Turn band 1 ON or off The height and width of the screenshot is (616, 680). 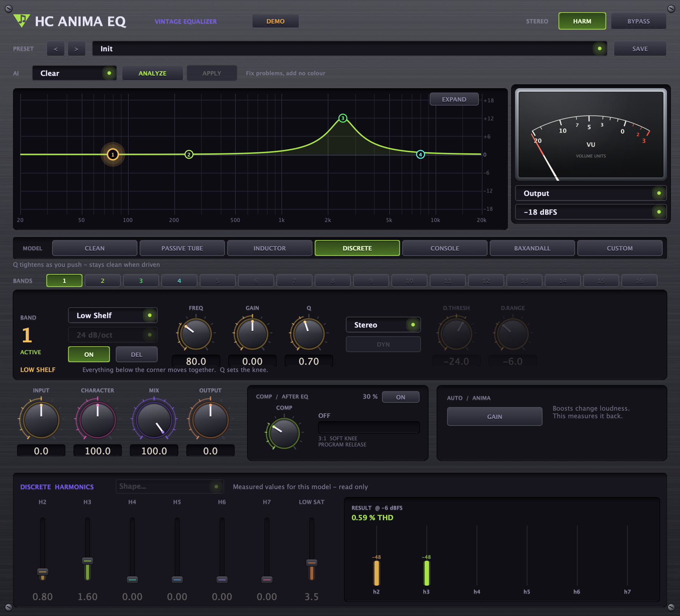(x=89, y=355)
